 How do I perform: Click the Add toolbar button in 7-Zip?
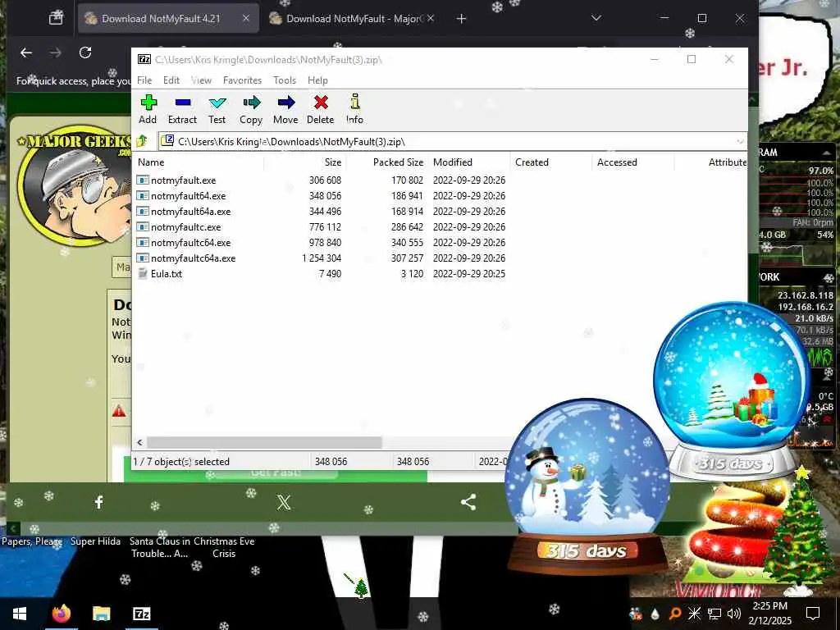click(x=148, y=109)
